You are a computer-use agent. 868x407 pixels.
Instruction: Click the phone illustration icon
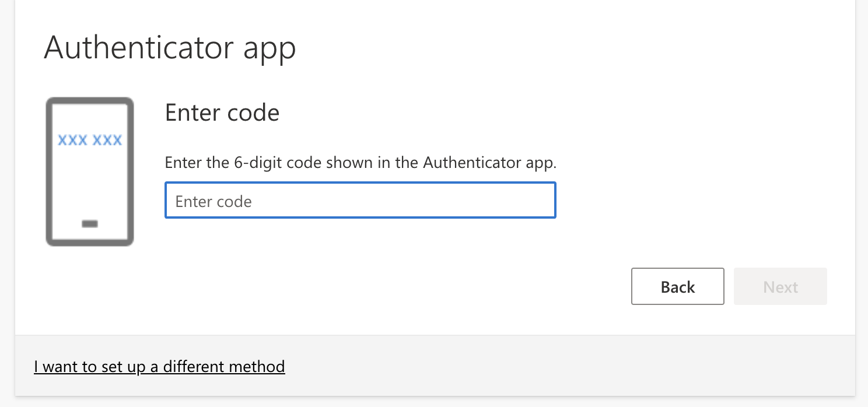click(x=90, y=172)
